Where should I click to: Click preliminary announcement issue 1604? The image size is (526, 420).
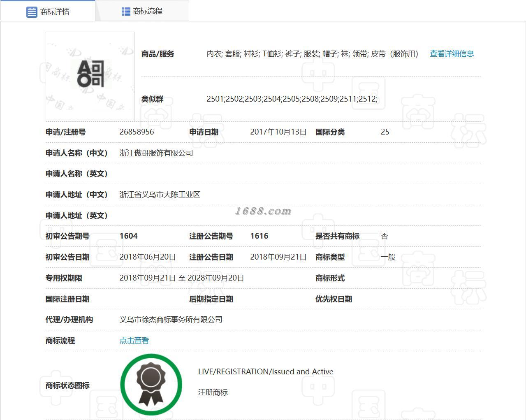pyautogui.click(x=128, y=236)
